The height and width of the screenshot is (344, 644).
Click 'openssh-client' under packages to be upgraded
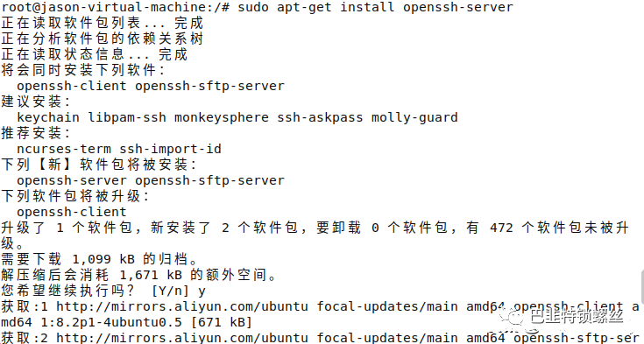72,212
